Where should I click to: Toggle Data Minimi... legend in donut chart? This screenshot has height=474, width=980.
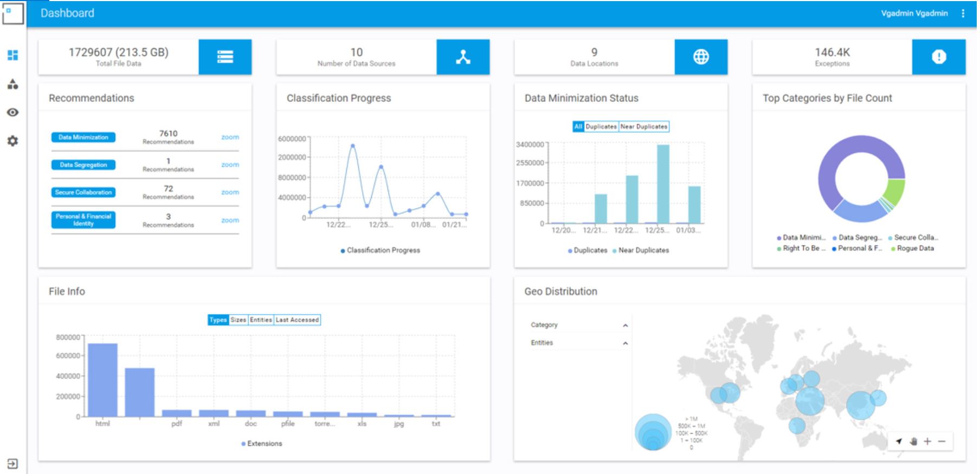(x=801, y=238)
